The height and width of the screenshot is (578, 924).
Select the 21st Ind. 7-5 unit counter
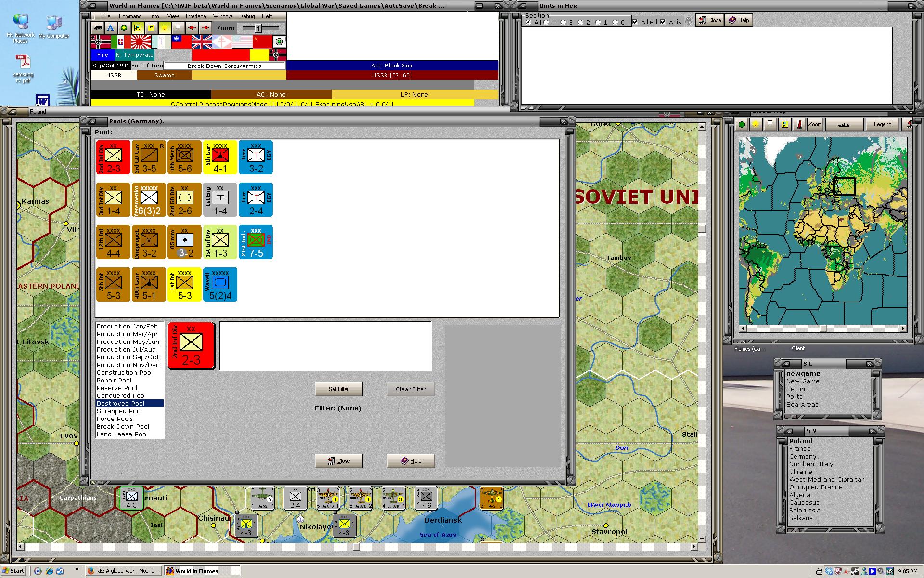click(x=256, y=242)
